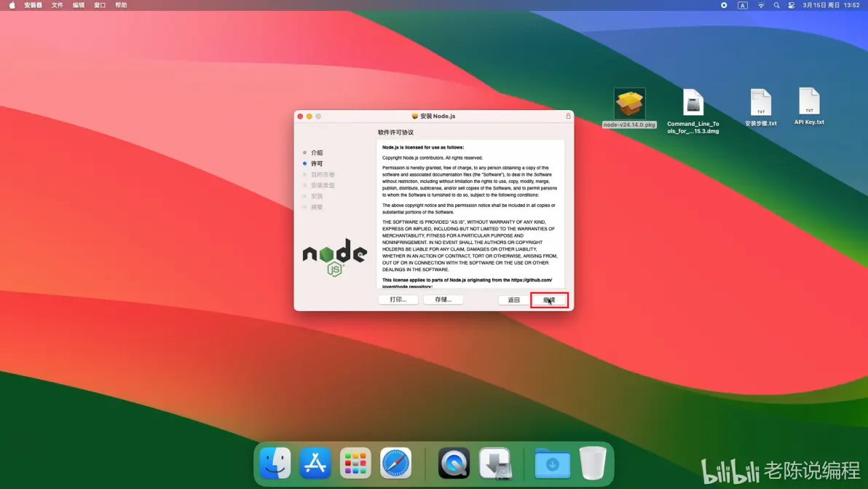The image size is (868, 489).
Task: Select node-v24.14.0.pkg on desktop
Action: [629, 108]
